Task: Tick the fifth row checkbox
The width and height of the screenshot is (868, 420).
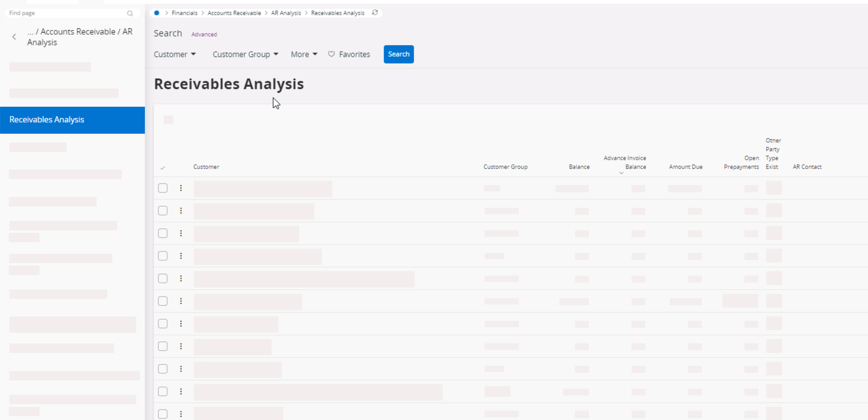Action: (x=163, y=278)
